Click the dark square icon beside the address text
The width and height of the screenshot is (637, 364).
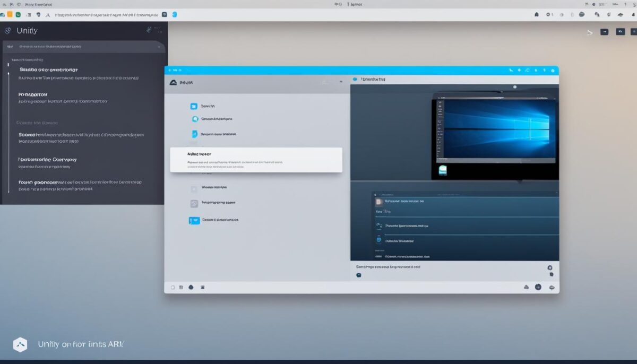(x=165, y=15)
